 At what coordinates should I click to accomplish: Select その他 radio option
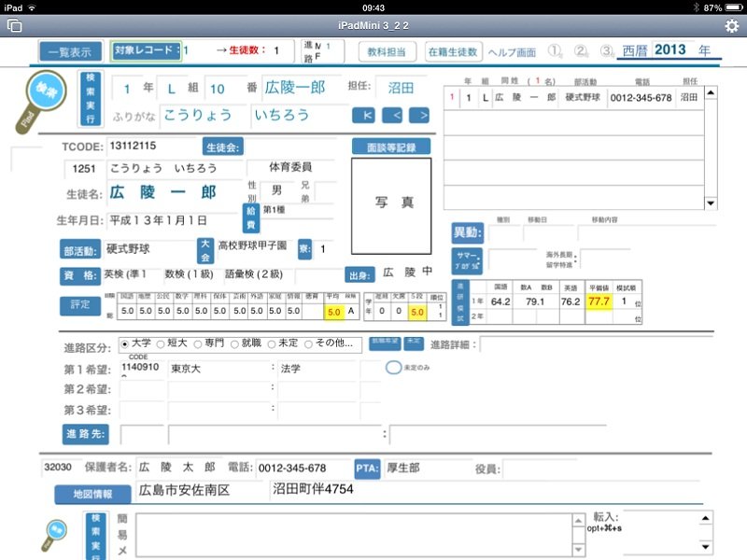(309, 343)
